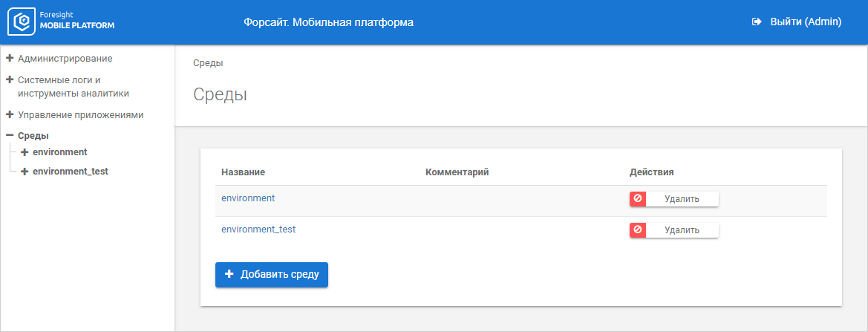Expand environment node in sidebar
Viewport: 868px width, 332px height.
pyautogui.click(x=25, y=152)
